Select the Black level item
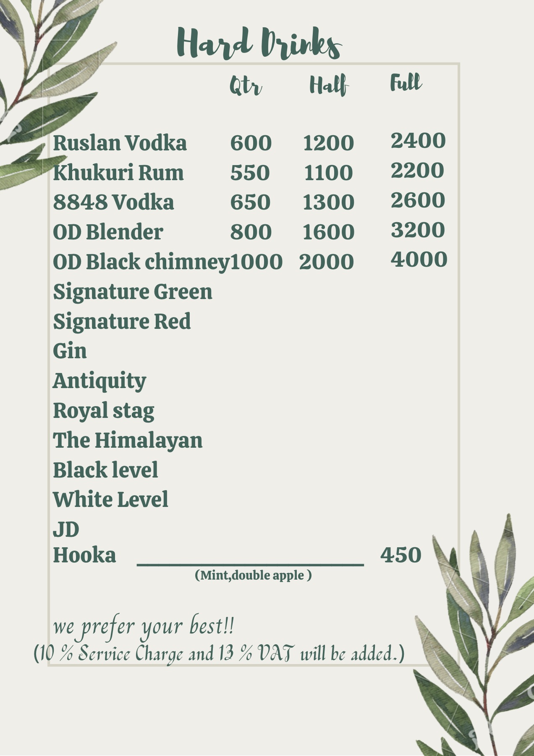Image resolution: width=534 pixels, height=756 pixels. (105, 470)
